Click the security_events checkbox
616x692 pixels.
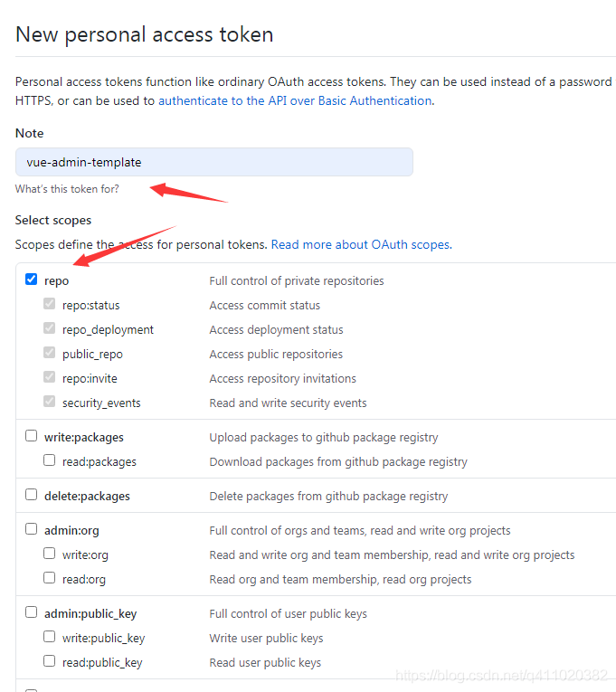[50, 403]
